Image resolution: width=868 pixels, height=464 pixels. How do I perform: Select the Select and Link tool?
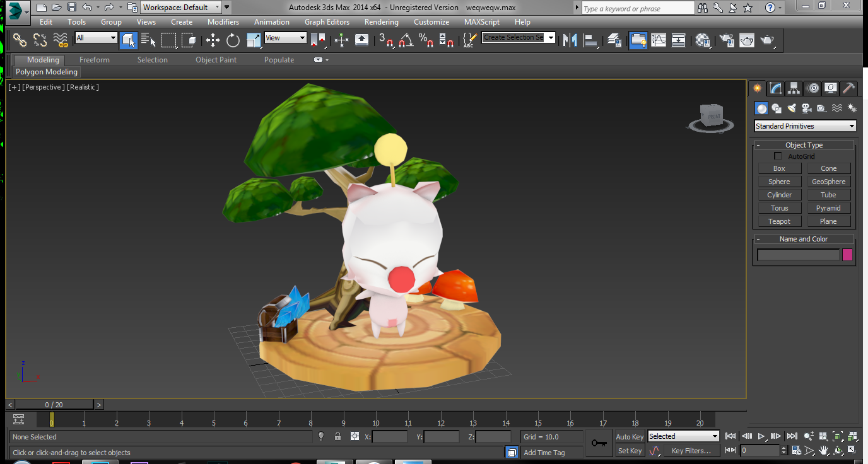[20, 40]
